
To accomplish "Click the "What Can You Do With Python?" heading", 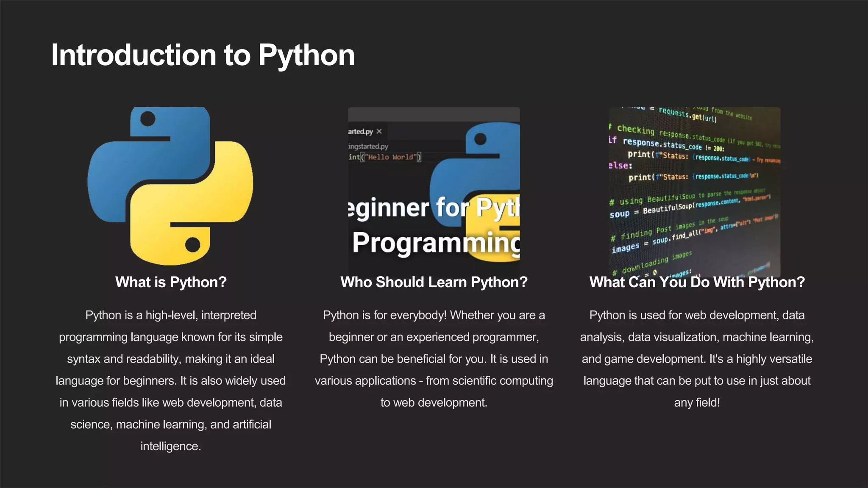I will [697, 282].
